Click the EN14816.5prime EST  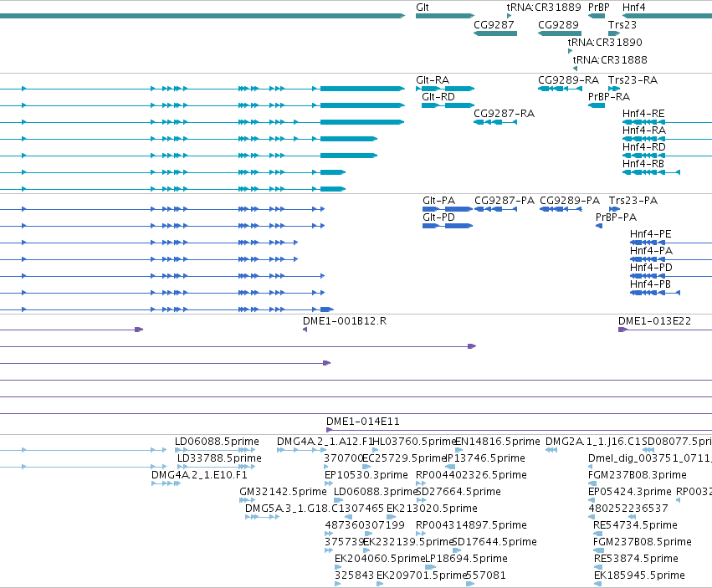[458, 450]
